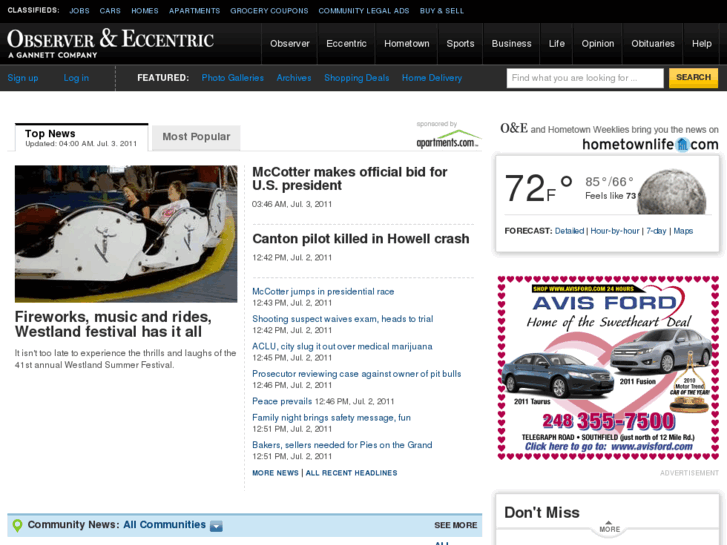Image resolution: width=727 pixels, height=545 pixels.
Task: Click ALL RECENT HEADLINES link
Action: pyautogui.click(x=351, y=473)
